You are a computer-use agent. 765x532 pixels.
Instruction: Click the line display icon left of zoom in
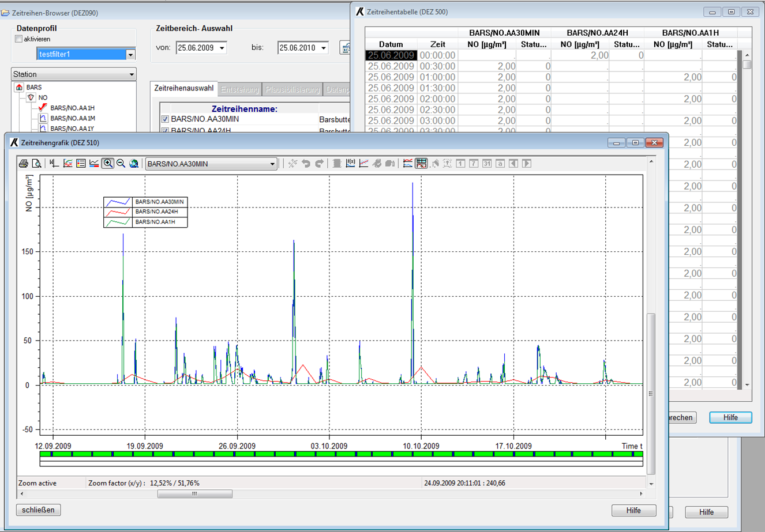tap(94, 164)
